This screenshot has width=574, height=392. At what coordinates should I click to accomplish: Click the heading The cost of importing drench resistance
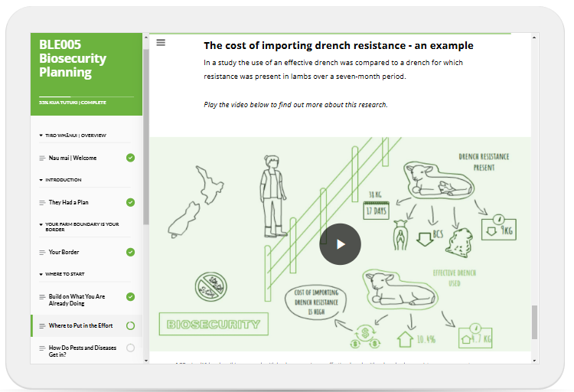tap(338, 45)
